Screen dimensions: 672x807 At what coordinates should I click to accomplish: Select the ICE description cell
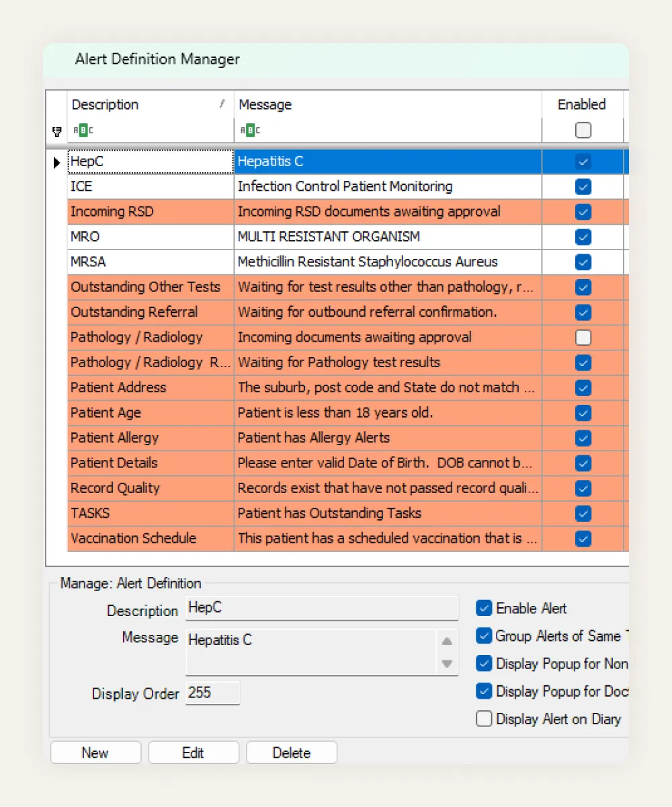151,186
